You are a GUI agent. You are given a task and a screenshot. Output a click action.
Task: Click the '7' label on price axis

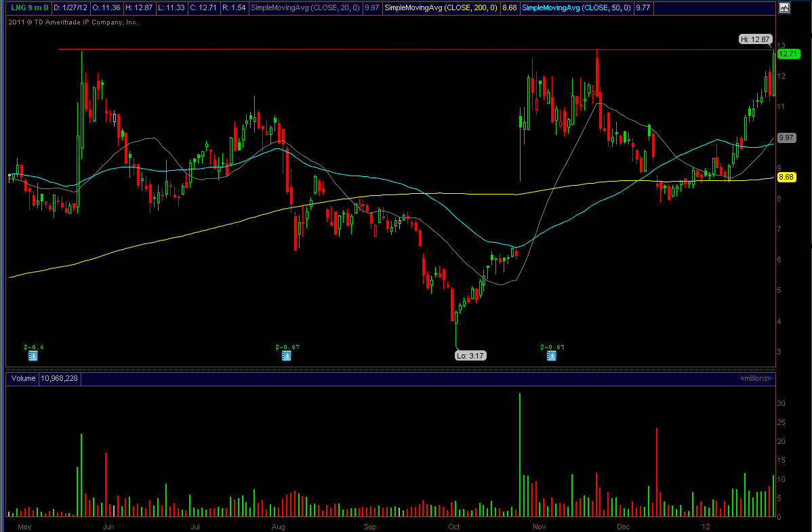(x=779, y=230)
